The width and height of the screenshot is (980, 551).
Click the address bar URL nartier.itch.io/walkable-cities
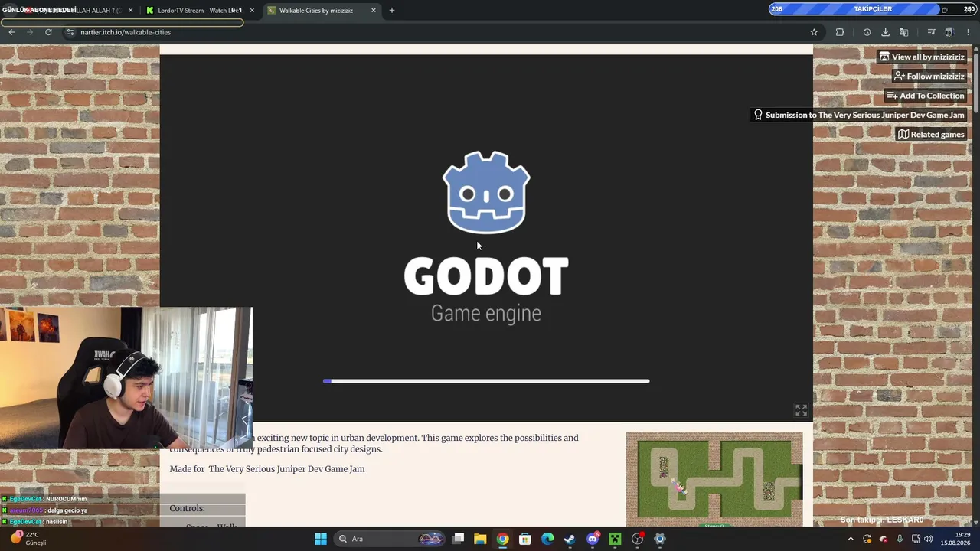click(126, 32)
